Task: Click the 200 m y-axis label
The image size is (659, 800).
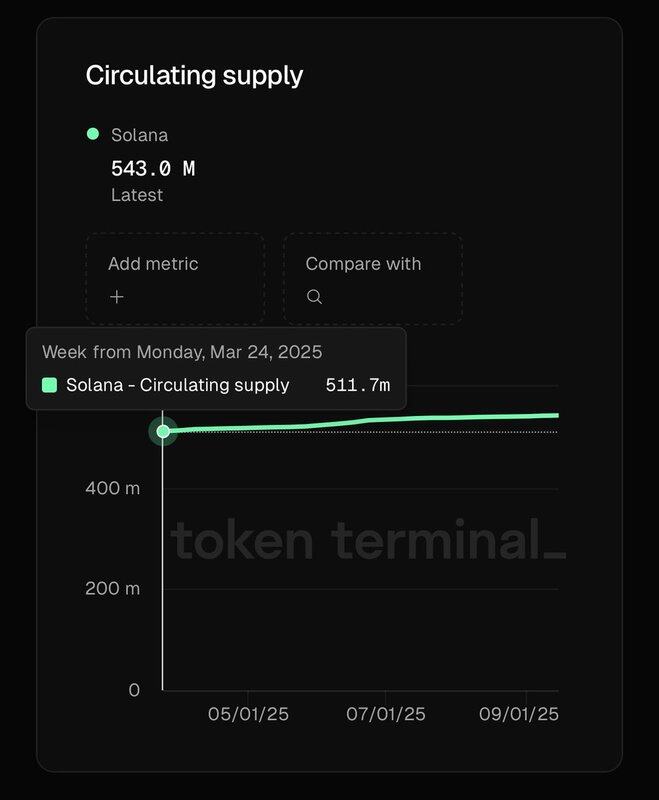Action: (x=113, y=589)
